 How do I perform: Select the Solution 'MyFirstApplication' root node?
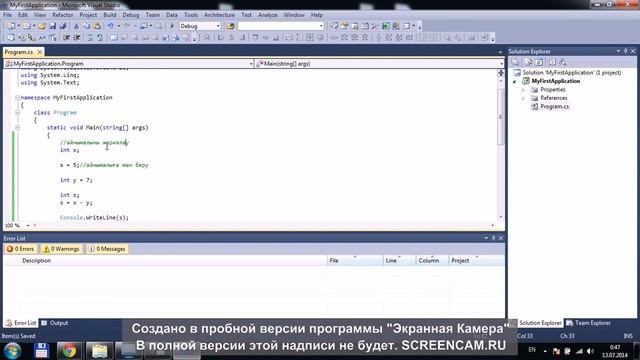coord(571,73)
